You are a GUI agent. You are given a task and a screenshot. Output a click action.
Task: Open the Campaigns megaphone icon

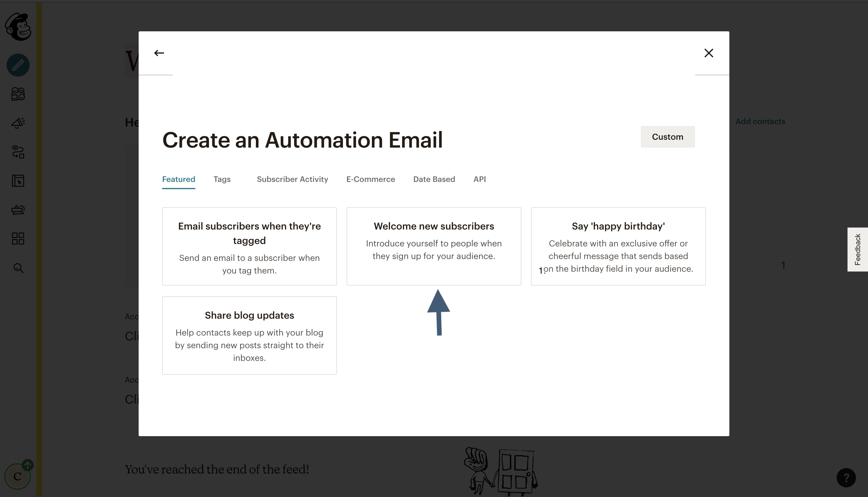(18, 123)
